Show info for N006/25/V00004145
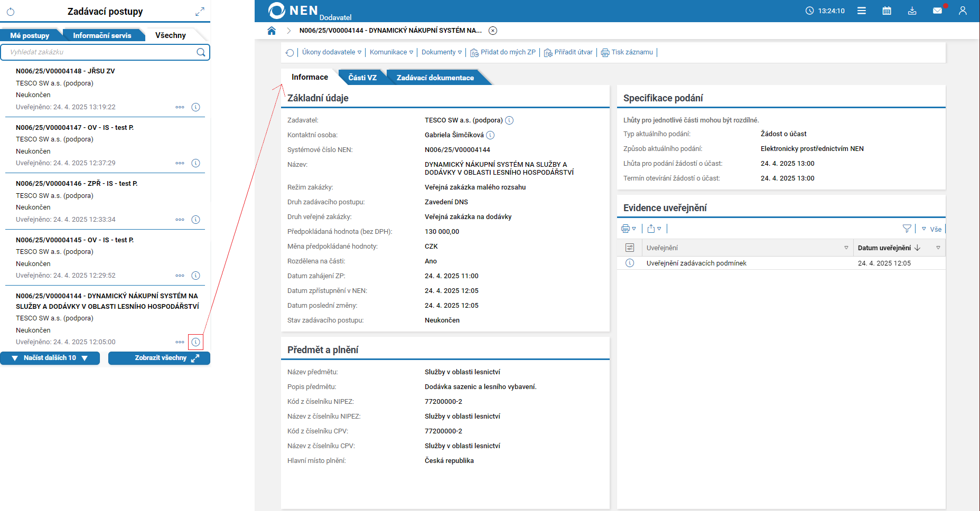Image resolution: width=980 pixels, height=511 pixels. click(x=195, y=276)
